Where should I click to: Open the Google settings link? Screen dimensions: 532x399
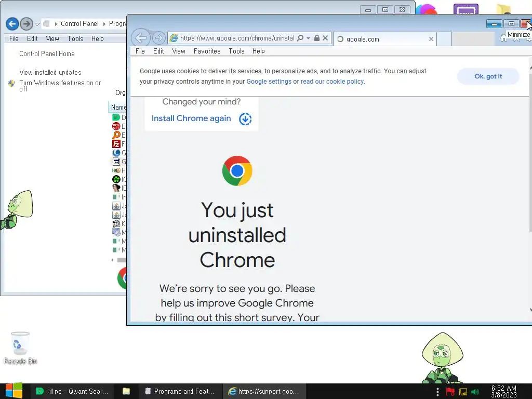tap(269, 82)
